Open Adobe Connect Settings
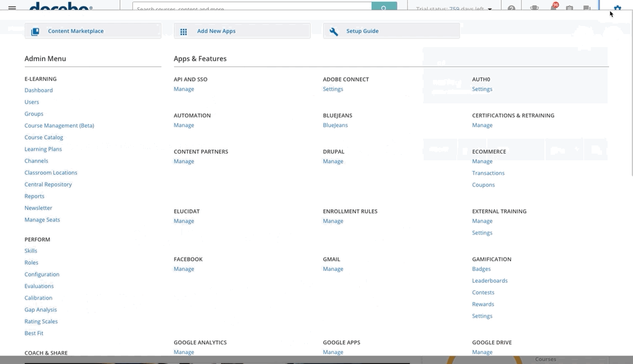The height and width of the screenshot is (364, 633). pos(333,89)
